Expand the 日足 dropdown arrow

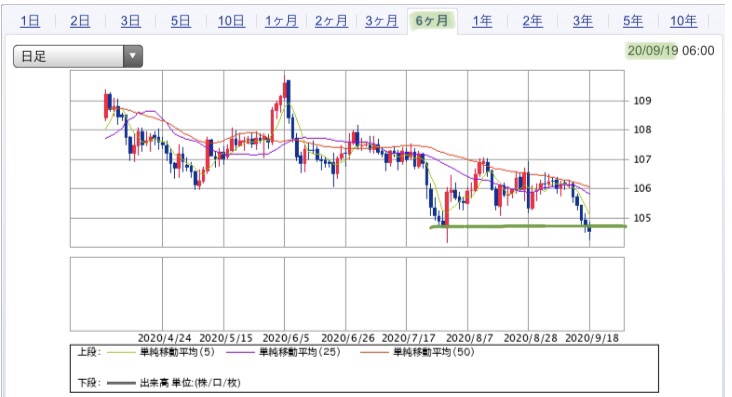click(x=133, y=57)
